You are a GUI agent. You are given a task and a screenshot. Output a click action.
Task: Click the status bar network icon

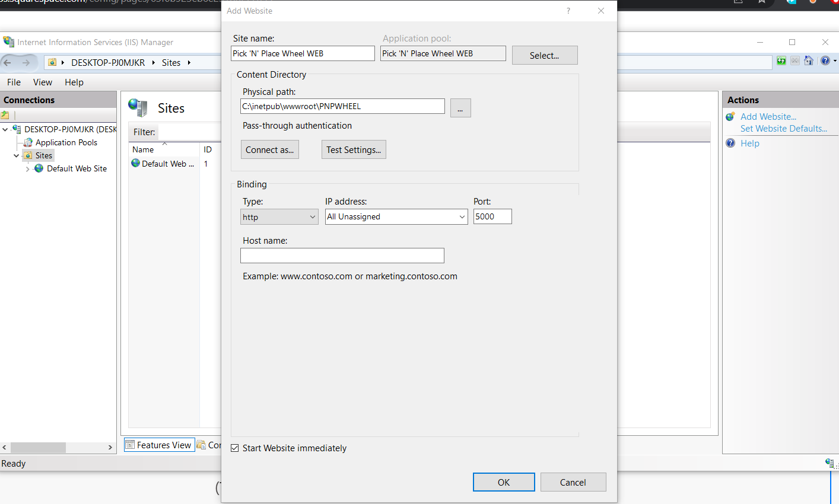(x=830, y=463)
